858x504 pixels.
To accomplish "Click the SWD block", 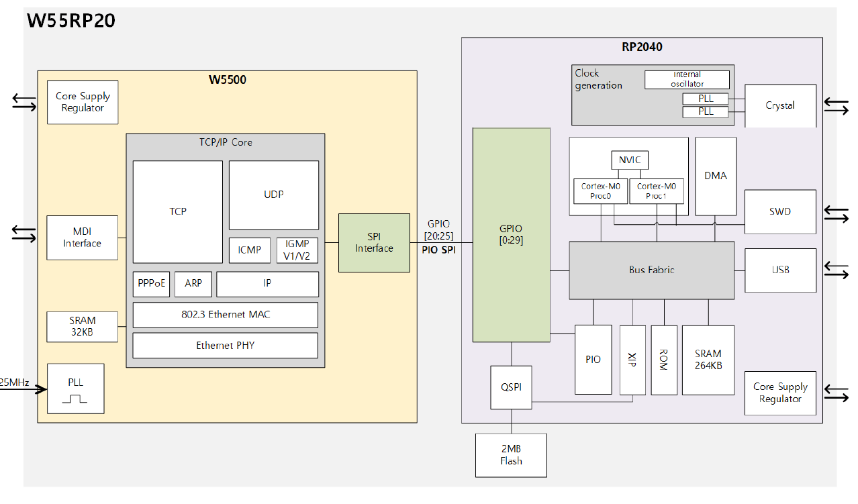I will [x=780, y=211].
